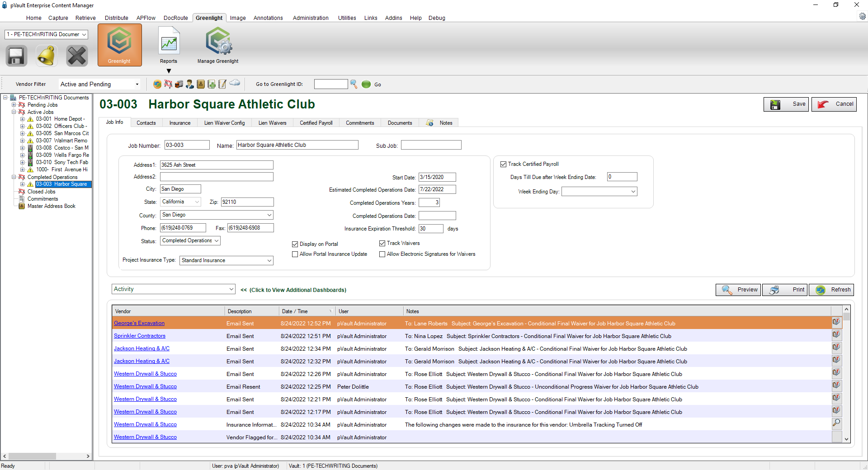Viewport: 868px width, 470px height.
Task: Expand the Pending Jobs tree node
Action: [x=14, y=105]
